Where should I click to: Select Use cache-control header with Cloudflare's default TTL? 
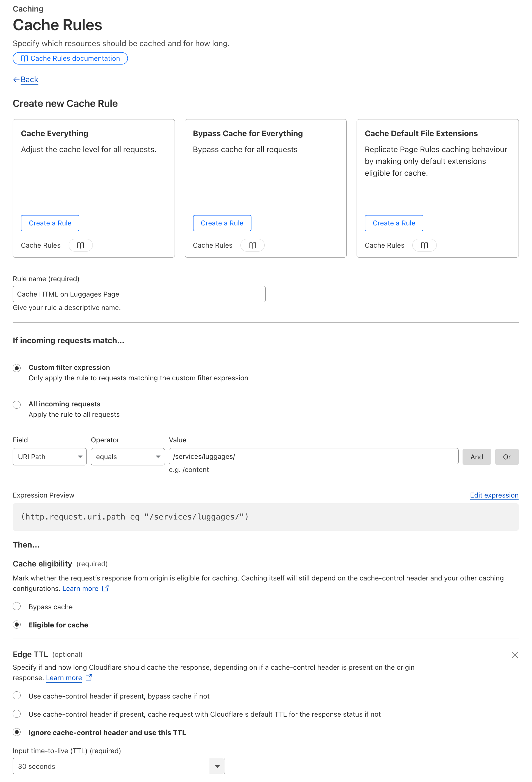pos(17,714)
